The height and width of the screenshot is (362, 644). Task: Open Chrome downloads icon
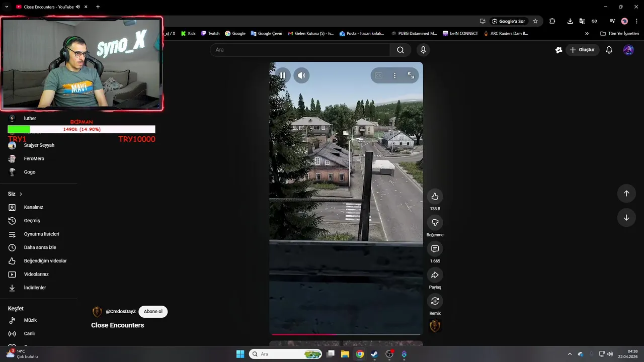click(x=570, y=21)
